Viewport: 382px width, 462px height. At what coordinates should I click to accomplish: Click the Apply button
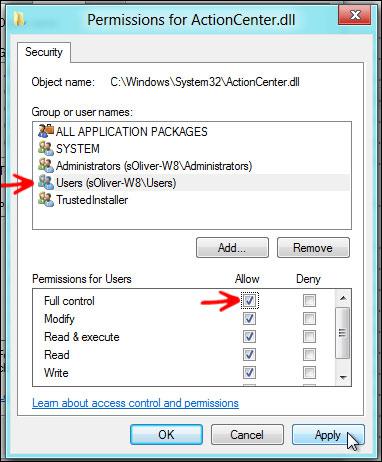point(328,435)
